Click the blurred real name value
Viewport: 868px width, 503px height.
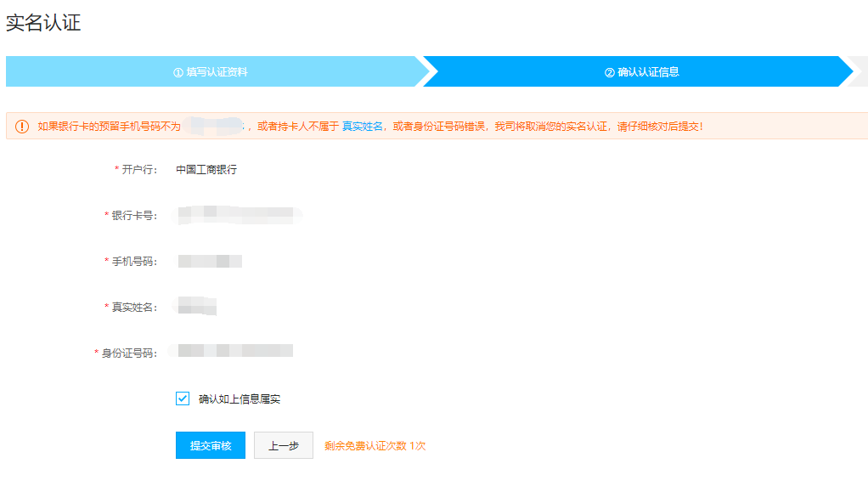pyautogui.click(x=195, y=305)
